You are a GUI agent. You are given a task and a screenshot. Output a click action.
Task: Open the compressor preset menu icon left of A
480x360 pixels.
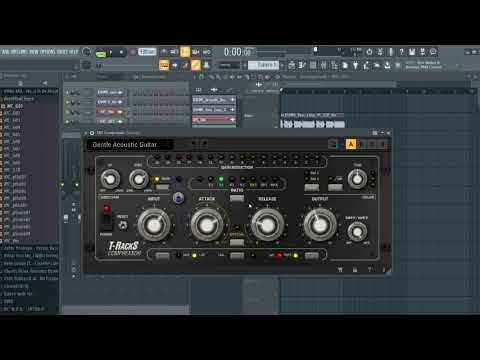tap(333, 144)
